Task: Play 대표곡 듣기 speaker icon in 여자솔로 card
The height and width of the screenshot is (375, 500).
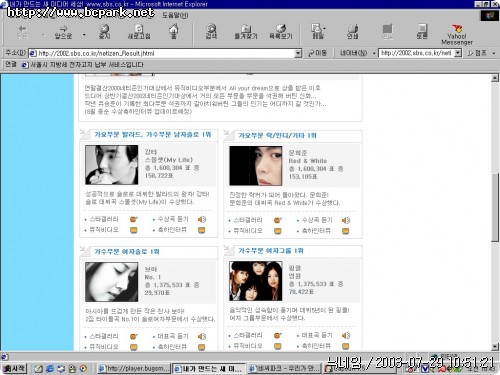Action: (x=201, y=336)
